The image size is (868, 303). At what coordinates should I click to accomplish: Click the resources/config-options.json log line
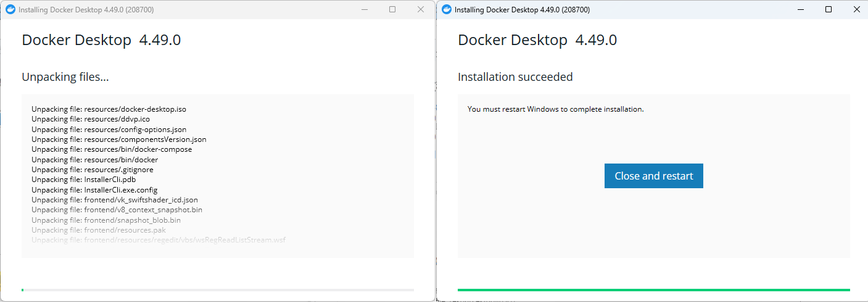[x=109, y=130]
